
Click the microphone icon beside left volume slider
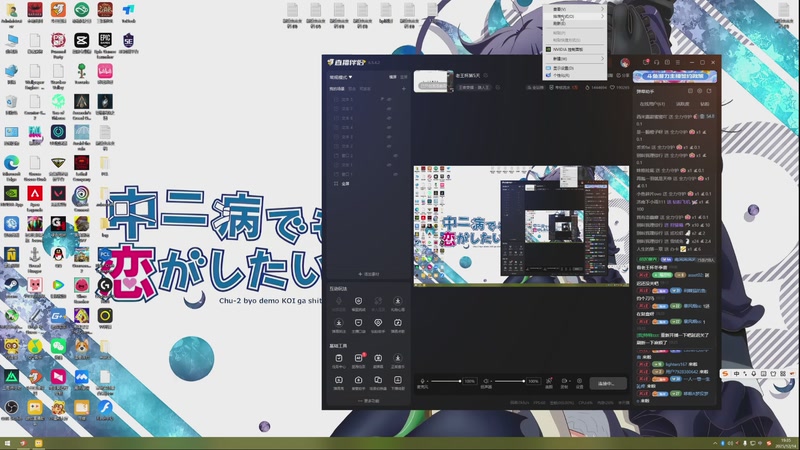pos(422,381)
